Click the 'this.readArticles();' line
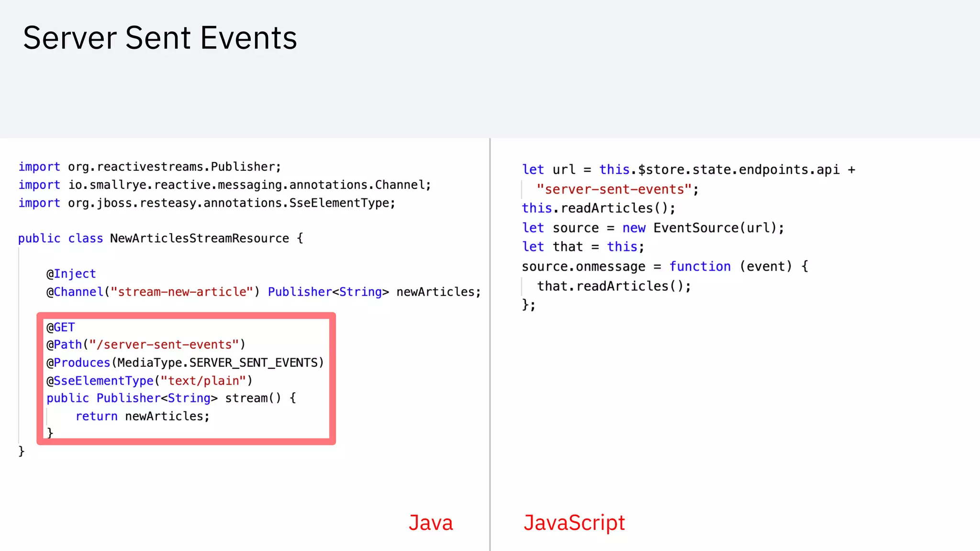The height and width of the screenshot is (551, 980). pos(599,209)
